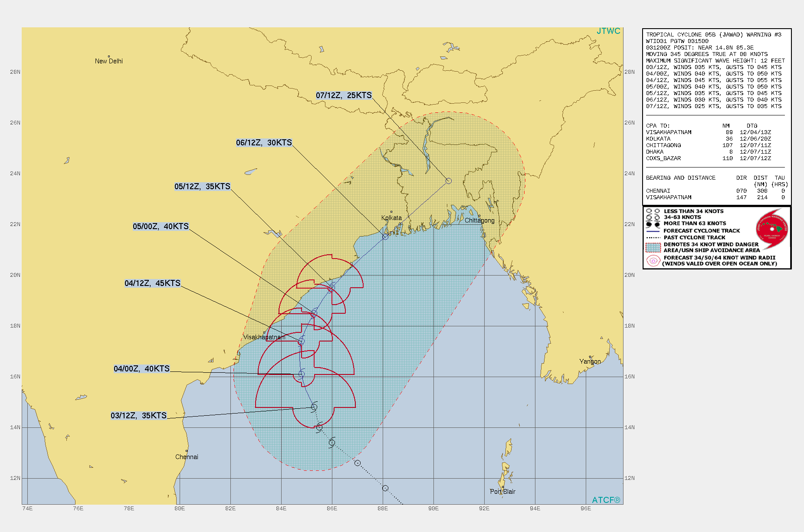This screenshot has height=532, width=804.
Task: Click the 04/12Z WINDS 045 KTS row
Action: click(713, 80)
